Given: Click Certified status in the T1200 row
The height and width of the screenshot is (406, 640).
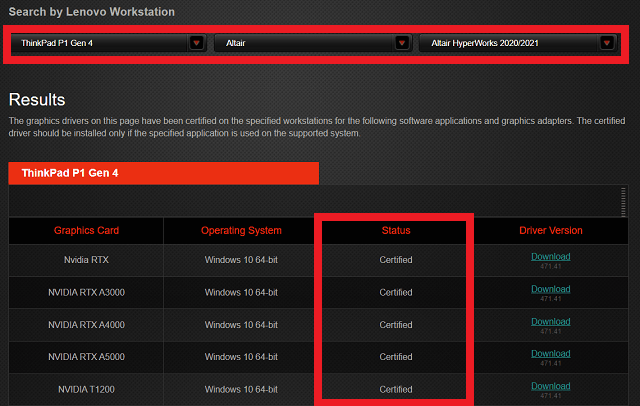Looking at the screenshot, I should pos(396,389).
